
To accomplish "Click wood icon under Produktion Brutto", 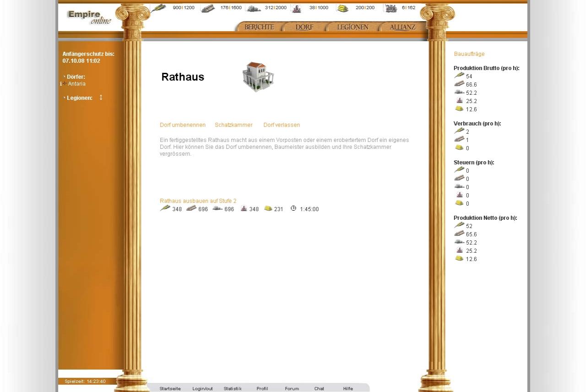I will 459,84.
